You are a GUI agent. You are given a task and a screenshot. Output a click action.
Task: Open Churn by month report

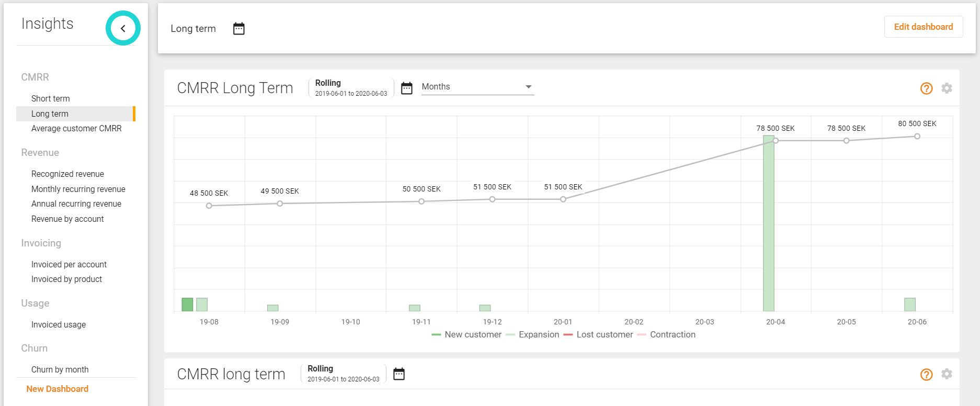(60, 369)
